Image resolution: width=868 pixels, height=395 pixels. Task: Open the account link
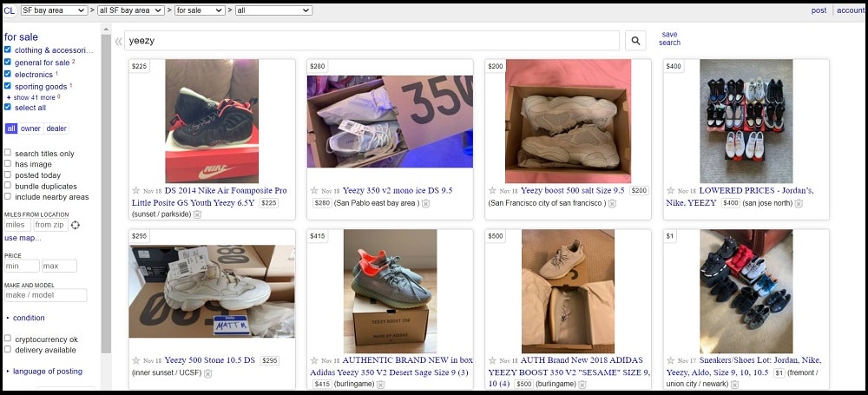pyautogui.click(x=851, y=10)
